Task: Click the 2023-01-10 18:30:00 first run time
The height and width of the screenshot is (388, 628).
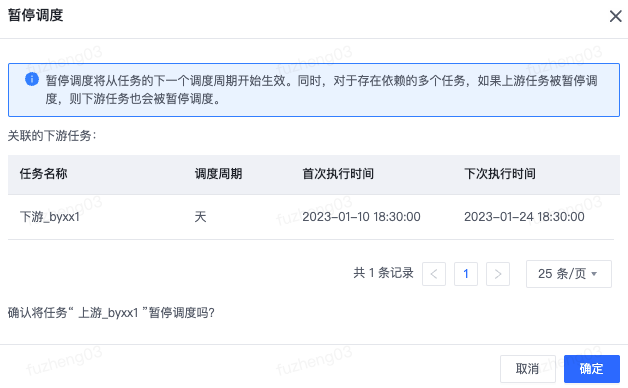Action: (361, 217)
